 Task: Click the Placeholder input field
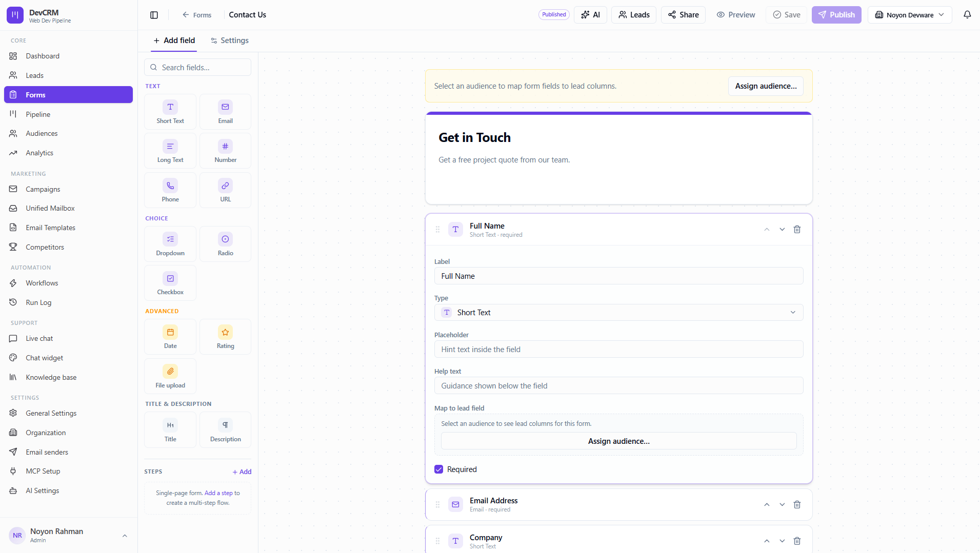pos(618,350)
